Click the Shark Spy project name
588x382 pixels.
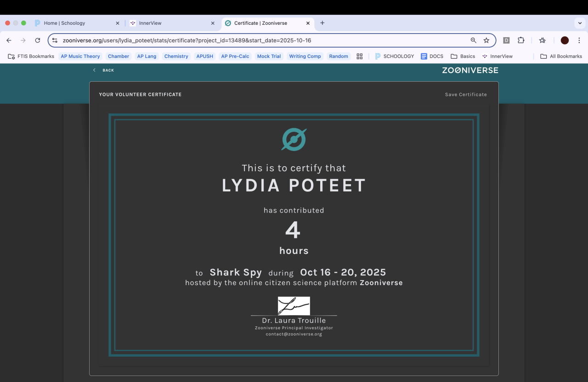[x=236, y=272]
